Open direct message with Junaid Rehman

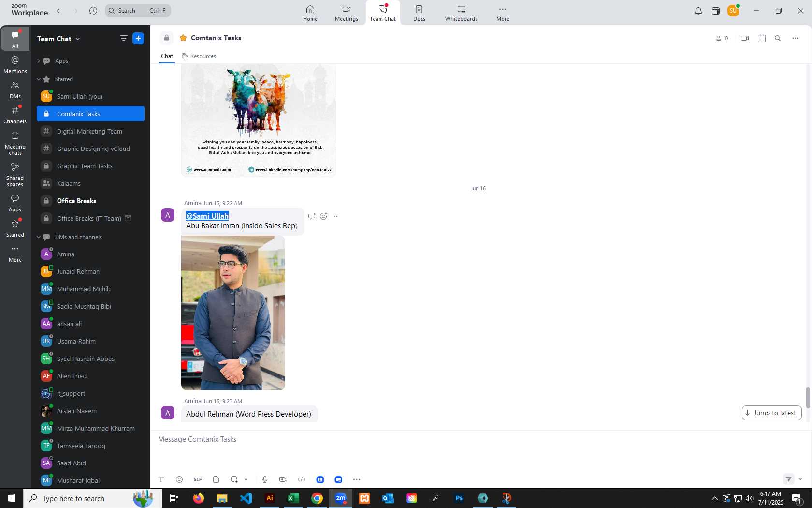click(90, 271)
